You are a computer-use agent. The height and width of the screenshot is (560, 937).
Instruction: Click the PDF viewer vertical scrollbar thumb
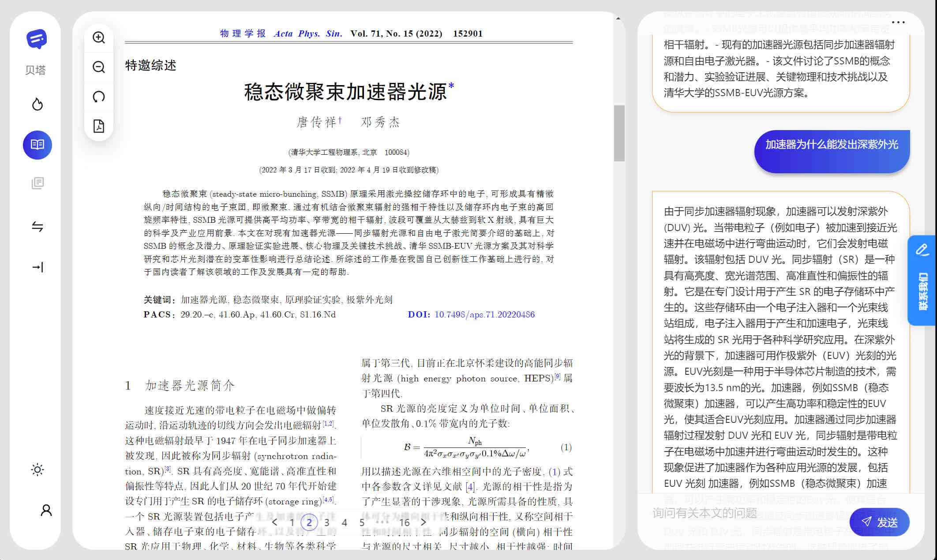[x=619, y=133]
